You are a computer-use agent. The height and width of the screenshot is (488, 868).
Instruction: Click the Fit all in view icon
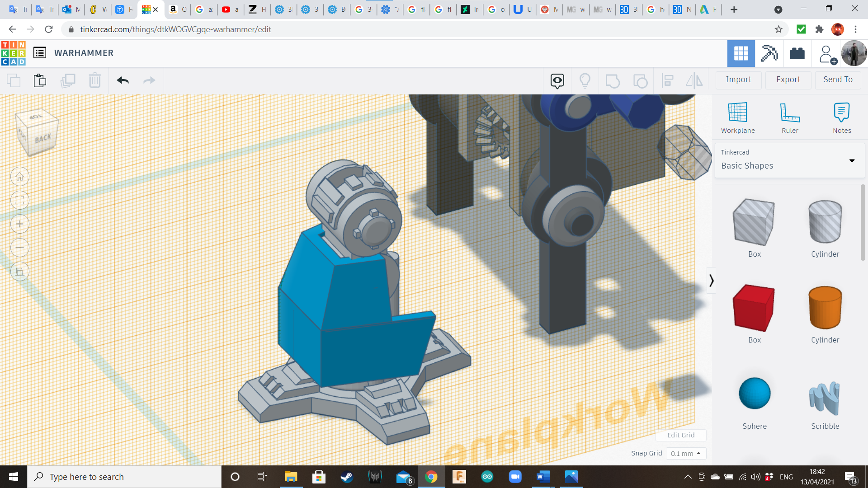point(20,200)
